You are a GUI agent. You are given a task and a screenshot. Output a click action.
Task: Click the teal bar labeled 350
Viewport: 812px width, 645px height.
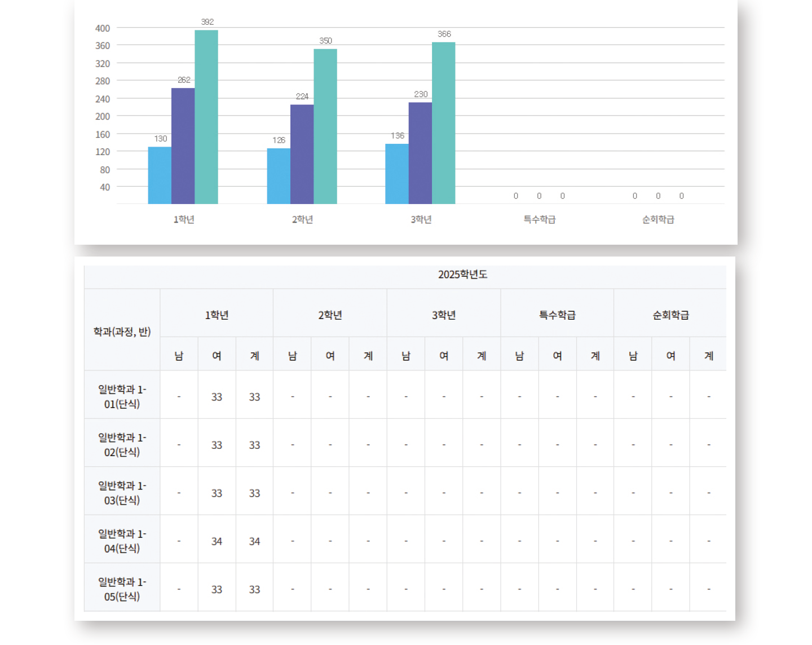click(x=325, y=126)
